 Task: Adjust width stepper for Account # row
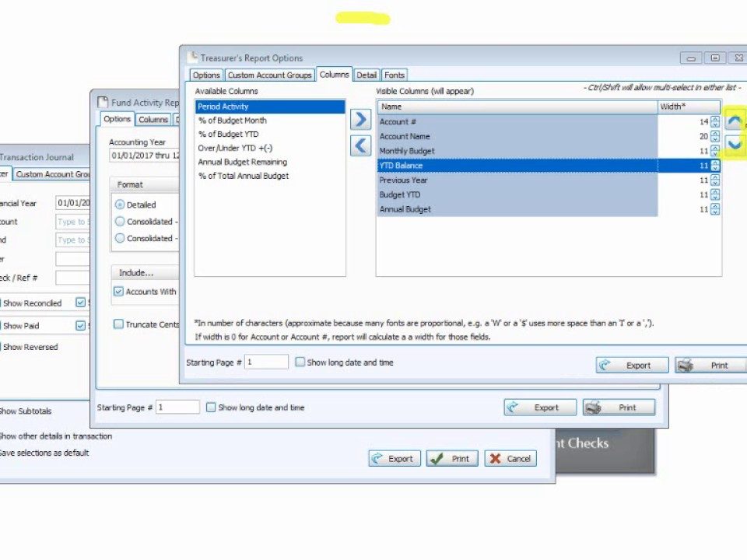pos(715,122)
